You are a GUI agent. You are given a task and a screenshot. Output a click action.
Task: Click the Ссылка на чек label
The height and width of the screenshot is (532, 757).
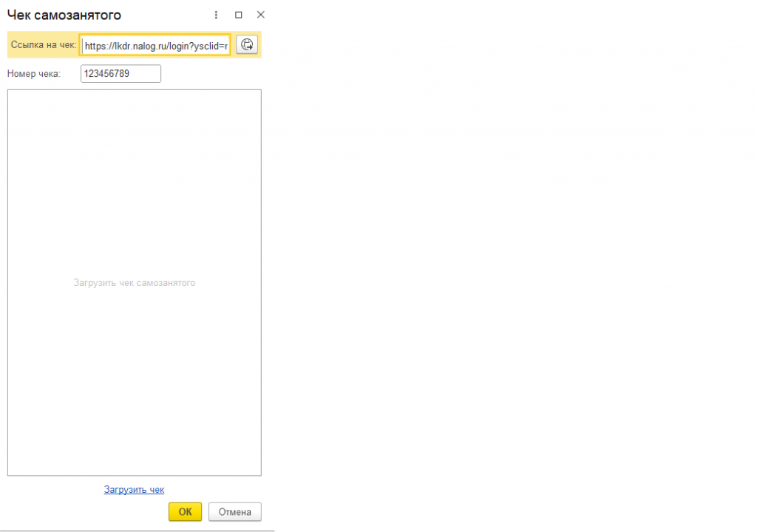[x=44, y=45]
